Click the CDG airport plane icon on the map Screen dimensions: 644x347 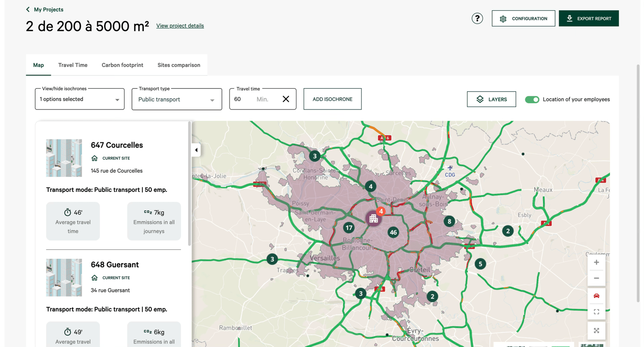tap(449, 169)
